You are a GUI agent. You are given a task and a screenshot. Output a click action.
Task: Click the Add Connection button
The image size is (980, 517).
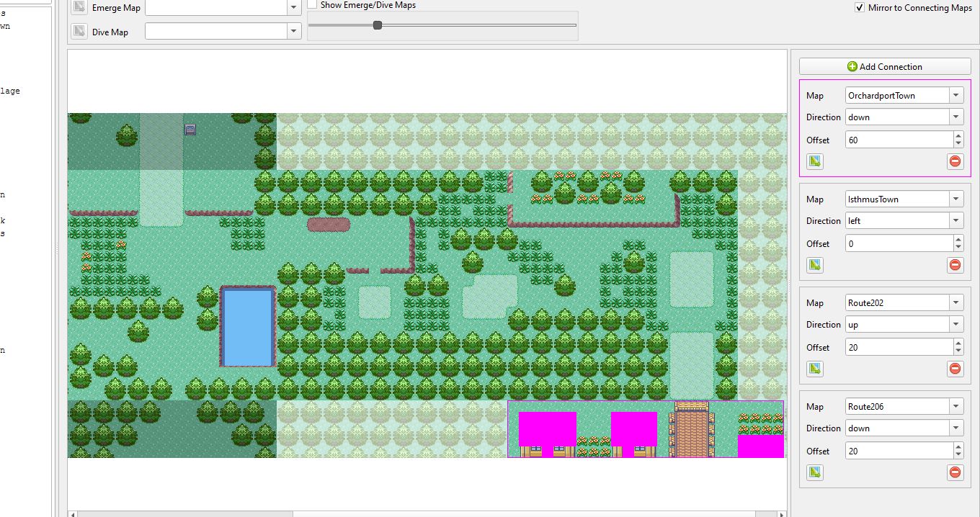click(885, 66)
